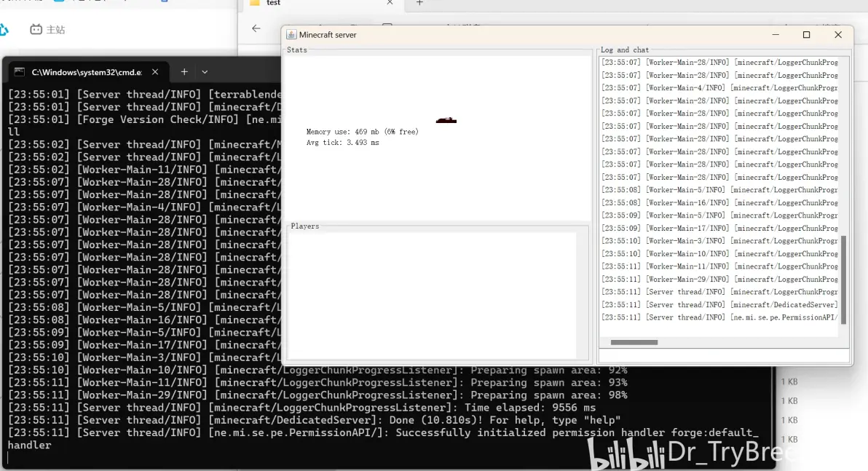Click the 'Avg tick: 3.493 ms' text
This screenshot has height=471, width=868.
[343, 143]
